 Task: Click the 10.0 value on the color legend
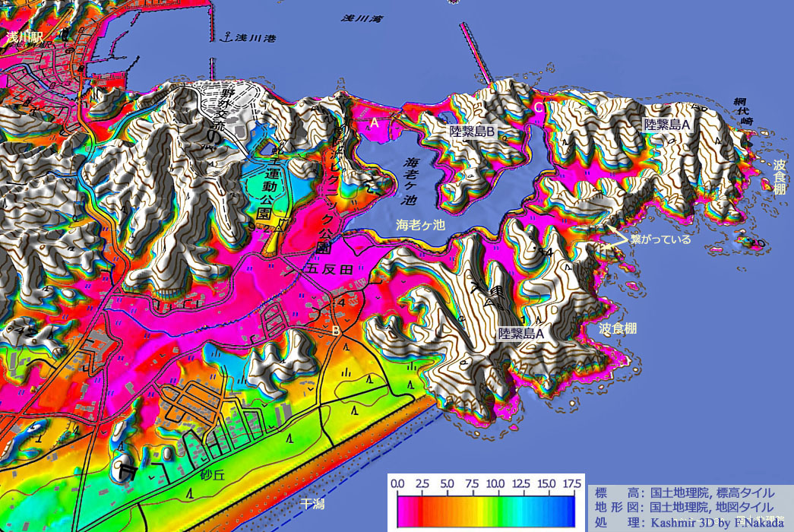[x=495, y=483]
